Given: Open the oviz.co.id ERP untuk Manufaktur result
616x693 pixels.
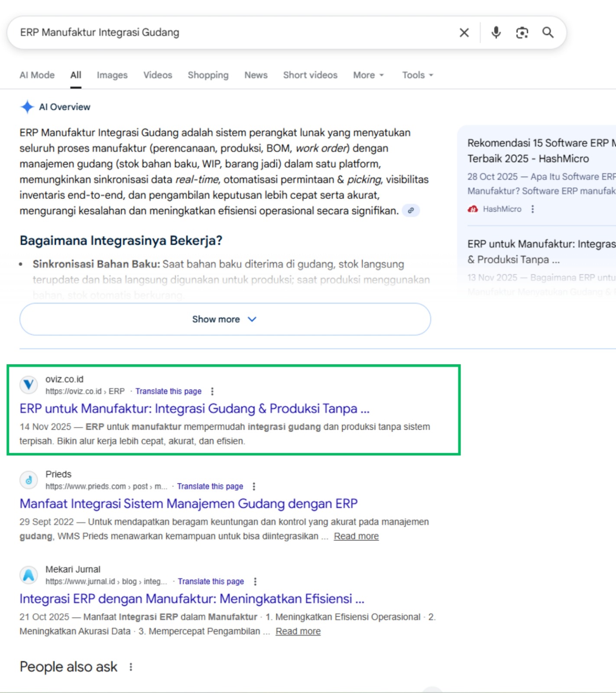Looking at the screenshot, I should tap(195, 409).
